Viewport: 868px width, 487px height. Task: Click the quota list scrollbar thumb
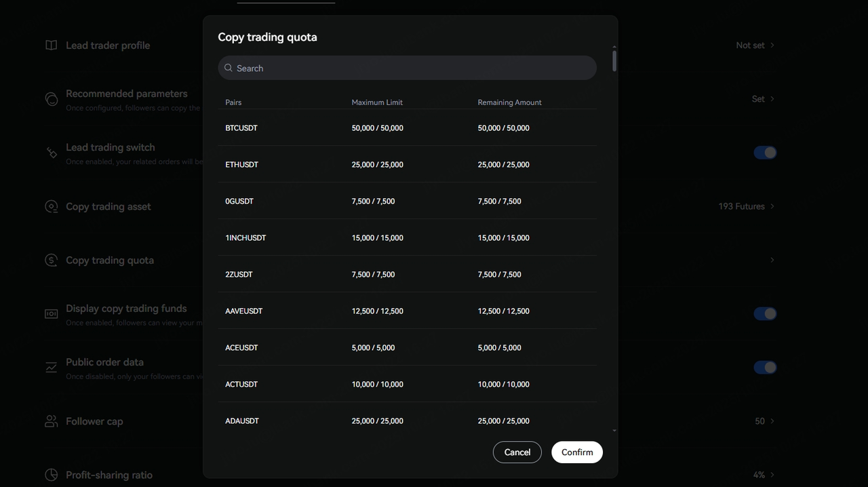(614, 61)
